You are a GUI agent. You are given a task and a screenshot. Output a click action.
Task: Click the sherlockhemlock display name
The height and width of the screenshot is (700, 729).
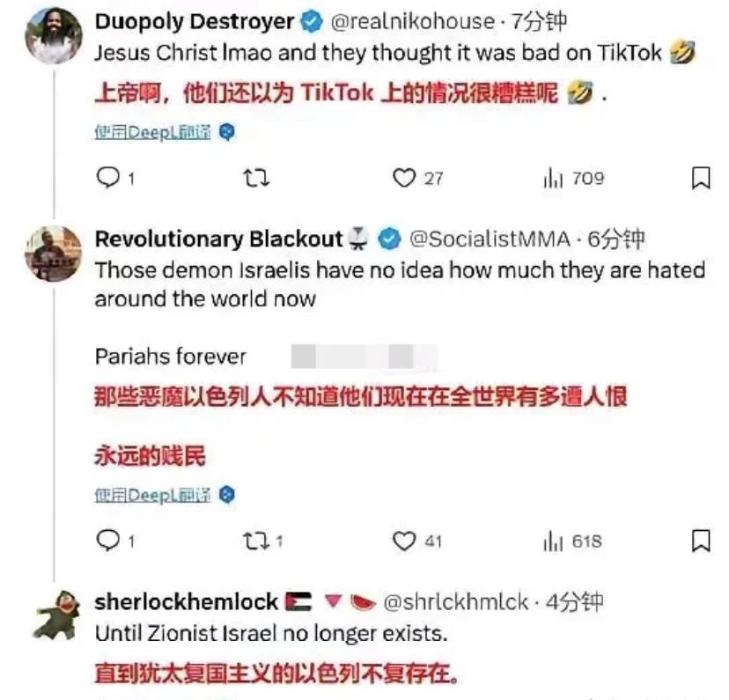pos(186,602)
